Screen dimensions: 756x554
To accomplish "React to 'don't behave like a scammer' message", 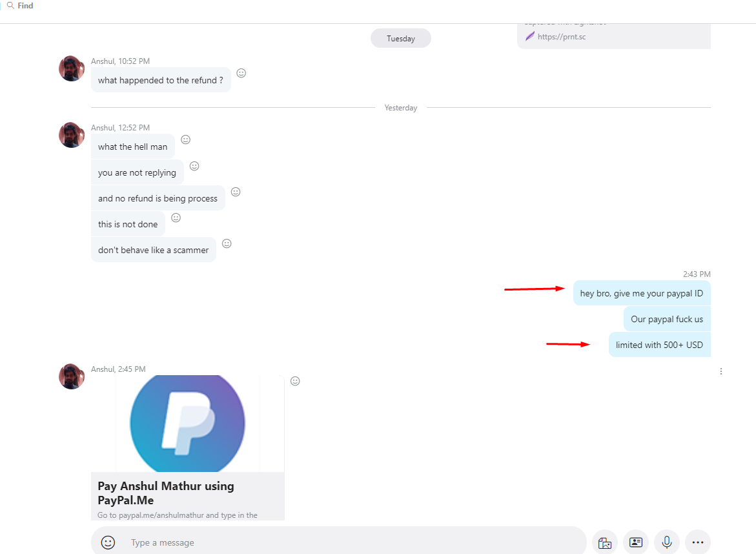I will [x=227, y=243].
